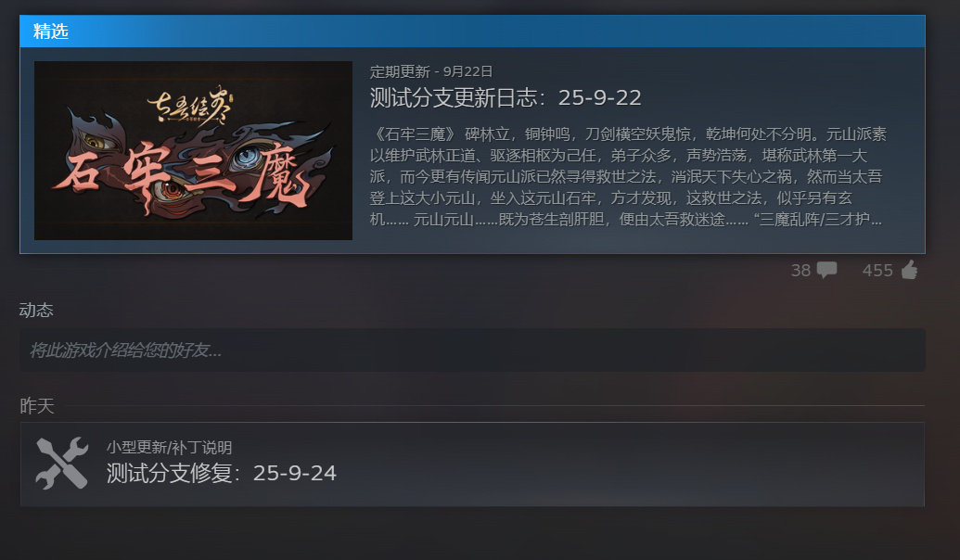Click the speech bubble comments icon
960x560 pixels.
826,270
